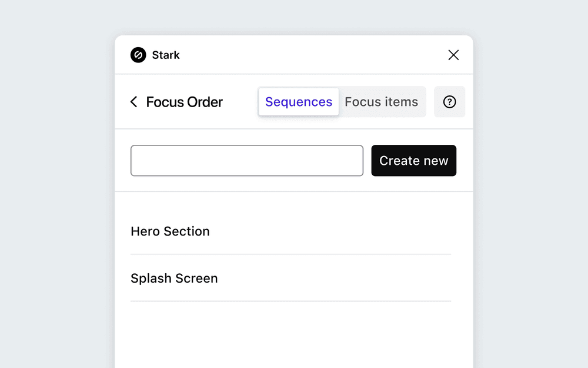The width and height of the screenshot is (588, 368).
Task: Select the Sequences tab
Action: pos(298,102)
